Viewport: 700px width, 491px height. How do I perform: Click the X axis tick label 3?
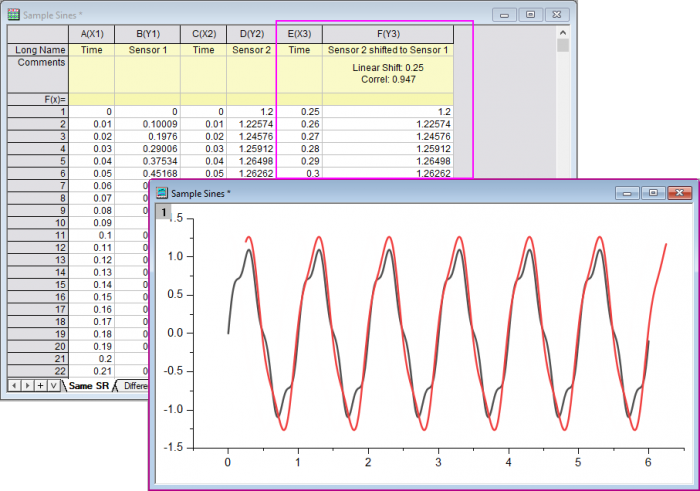click(x=438, y=462)
